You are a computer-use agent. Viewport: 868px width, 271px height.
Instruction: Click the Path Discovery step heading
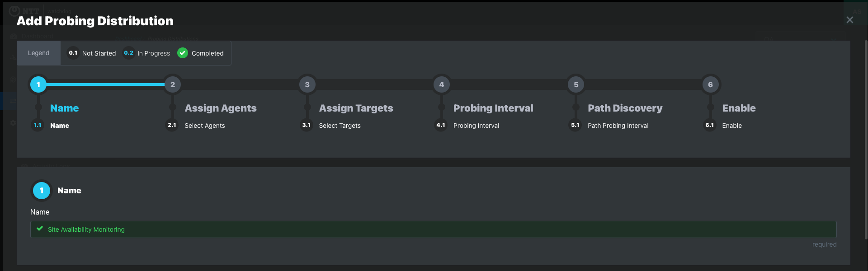pos(625,108)
